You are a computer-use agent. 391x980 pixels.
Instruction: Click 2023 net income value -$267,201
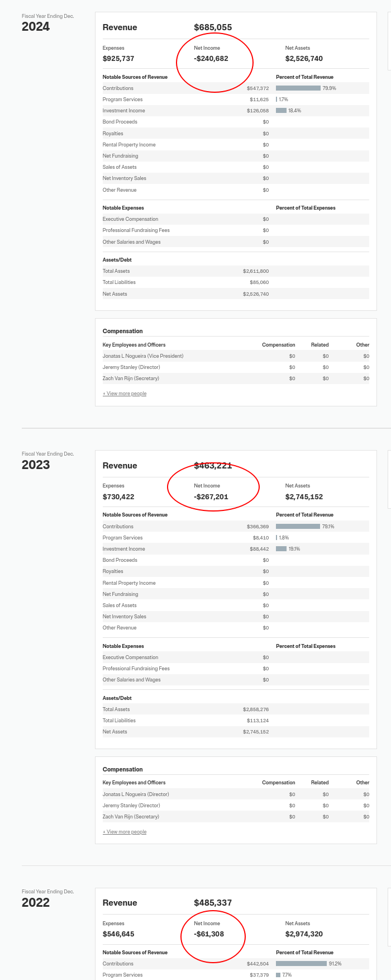tap(211, 497)
